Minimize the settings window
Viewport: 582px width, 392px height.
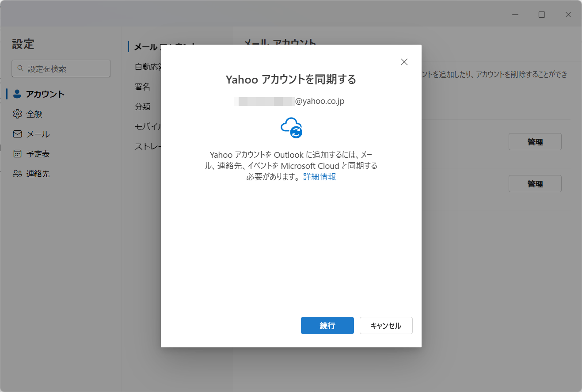(515, 15)
